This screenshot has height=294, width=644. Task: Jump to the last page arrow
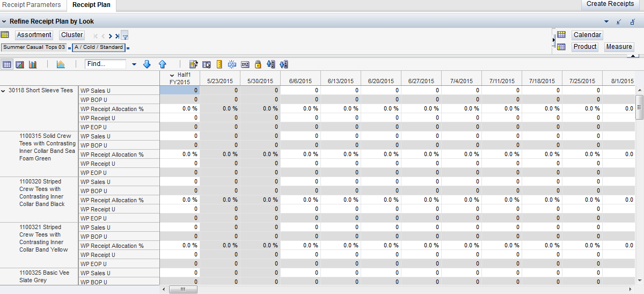pyautogui.click(x=117, y=36)
